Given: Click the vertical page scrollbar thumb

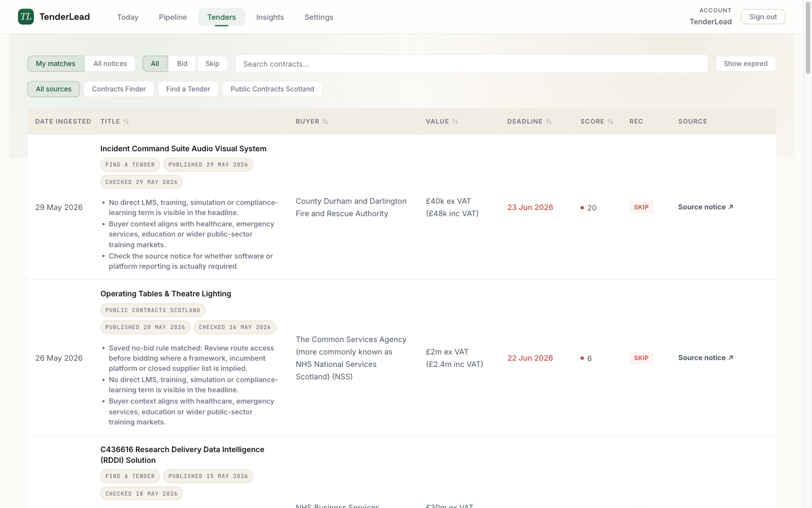Looking at the screenshot, I should click(807, 38).
